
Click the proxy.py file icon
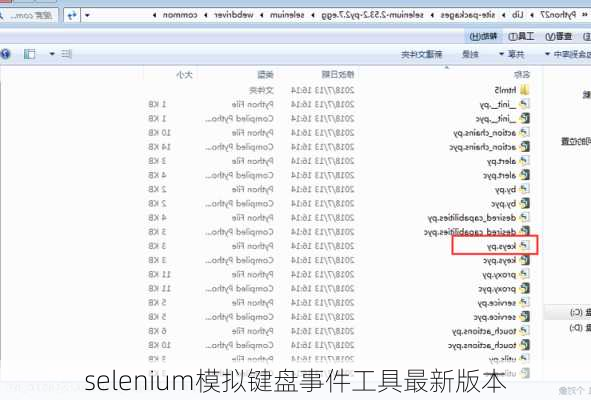click(524, 274)
